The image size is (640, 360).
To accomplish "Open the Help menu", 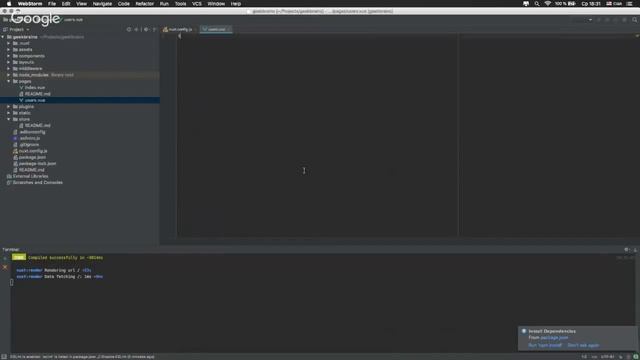I will pos(236,4).
